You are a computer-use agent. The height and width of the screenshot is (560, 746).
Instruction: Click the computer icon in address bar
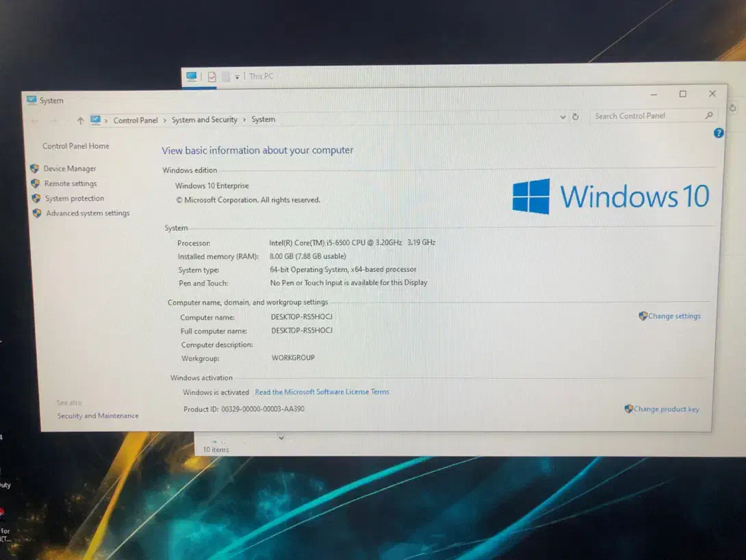[95, 120]
